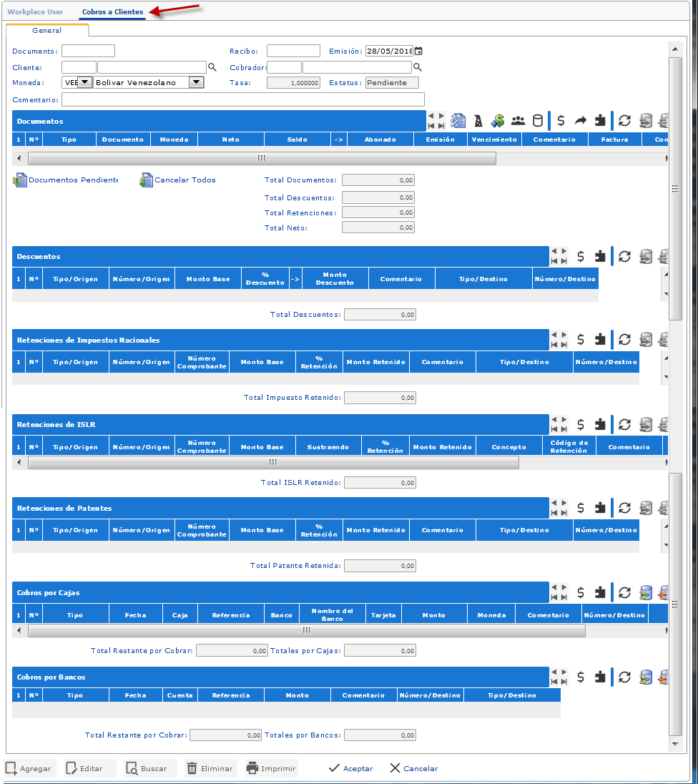Click the Vencimiento column header in Documentos
Image resolution: width=698 pixels, height=784 pixels.
pos(494,139)
